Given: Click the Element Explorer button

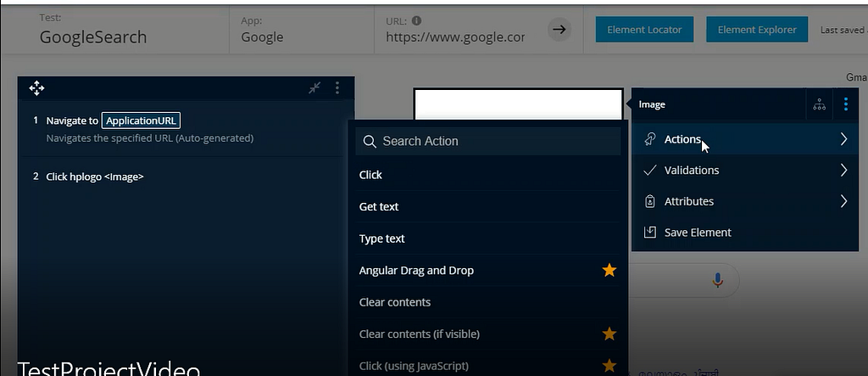Looking at the screenshot, I should pos(757,30).
